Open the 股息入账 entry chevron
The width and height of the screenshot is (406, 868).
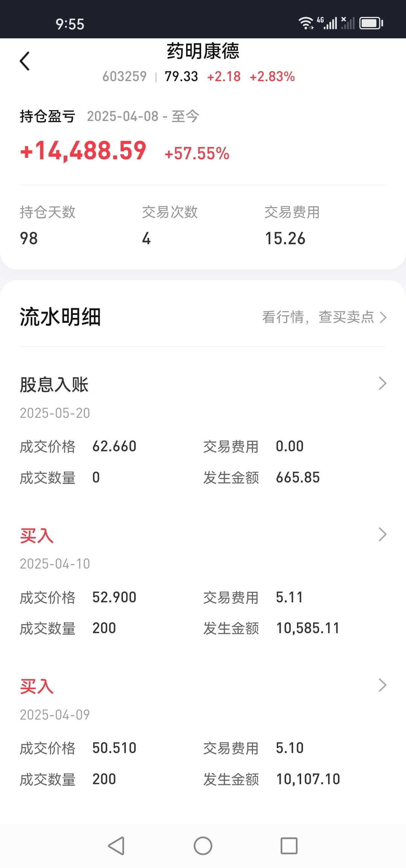(x=382, y=384)
